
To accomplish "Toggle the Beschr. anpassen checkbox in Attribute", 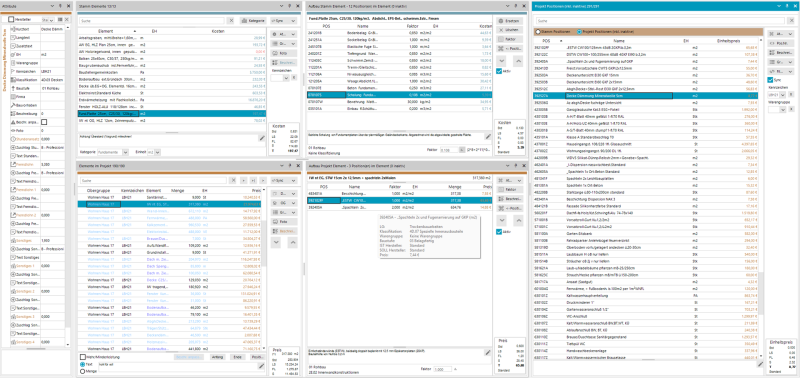I will [44, 122].
